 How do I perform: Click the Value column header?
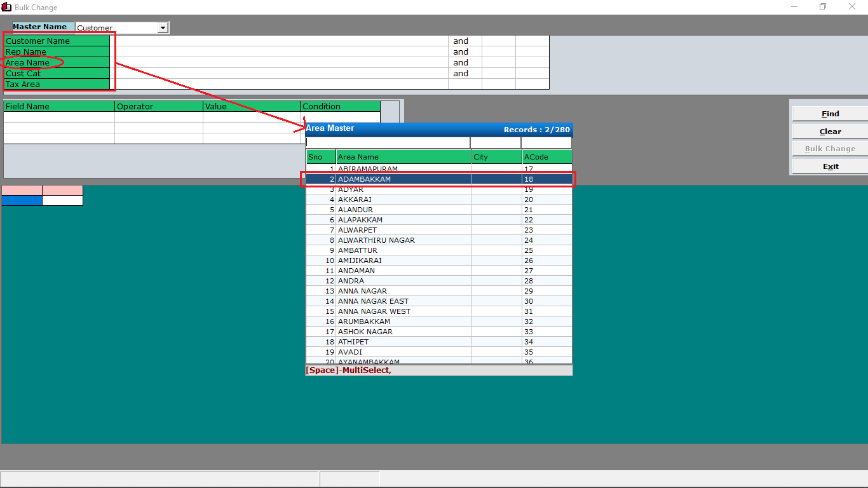tap(252, 107)
